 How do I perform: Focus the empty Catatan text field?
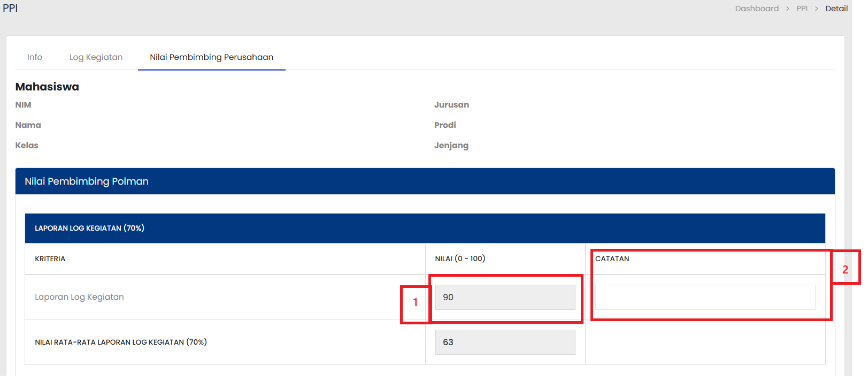pos(704,297)
